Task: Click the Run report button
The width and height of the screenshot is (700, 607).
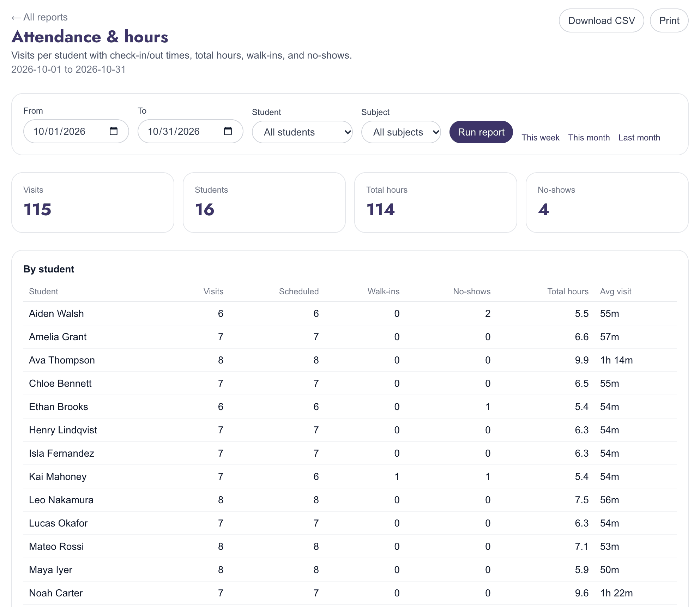Action: [x=481, y=132]
